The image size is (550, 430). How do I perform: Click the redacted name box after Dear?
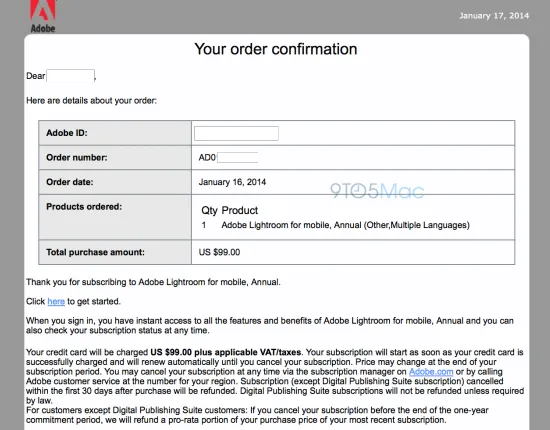point(71,76)
